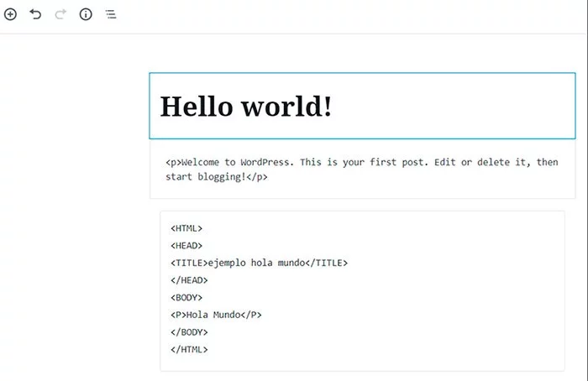This screenshot has height=381, width=588.
Task: Click the ejemplo hola mundo TITLE line
Action: tap(259, 263)
